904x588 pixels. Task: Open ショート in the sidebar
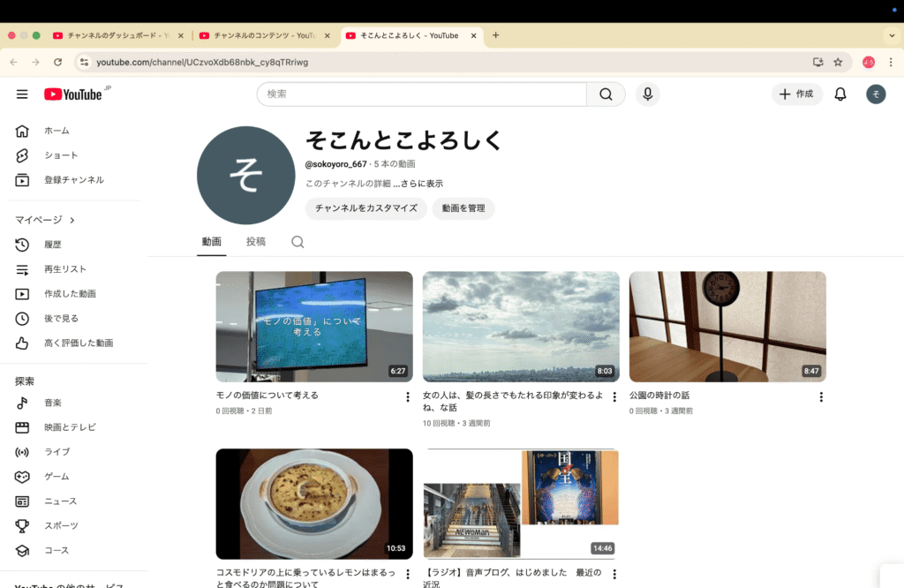click(x=61, y=155)
